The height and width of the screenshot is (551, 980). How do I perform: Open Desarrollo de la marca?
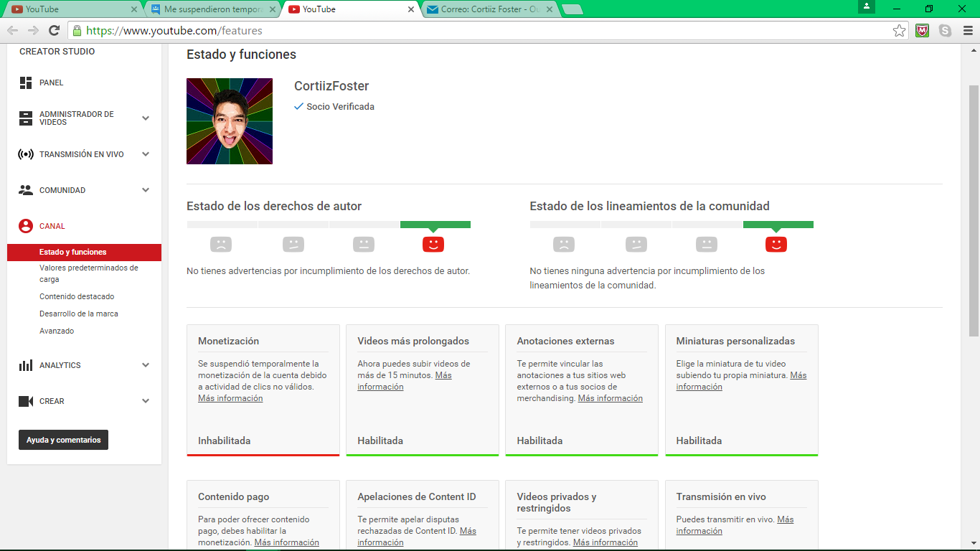click(x=79, y=314)
